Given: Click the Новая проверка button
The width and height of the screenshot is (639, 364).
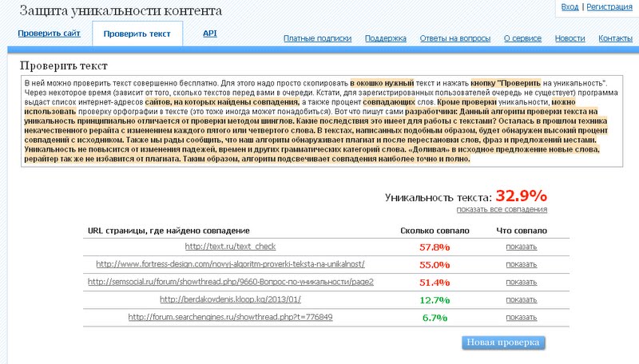Looking at the screenshot, I should 503,342.
